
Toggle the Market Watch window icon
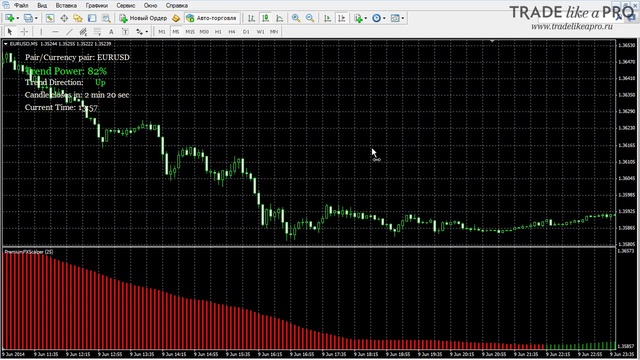click(50, 18)
